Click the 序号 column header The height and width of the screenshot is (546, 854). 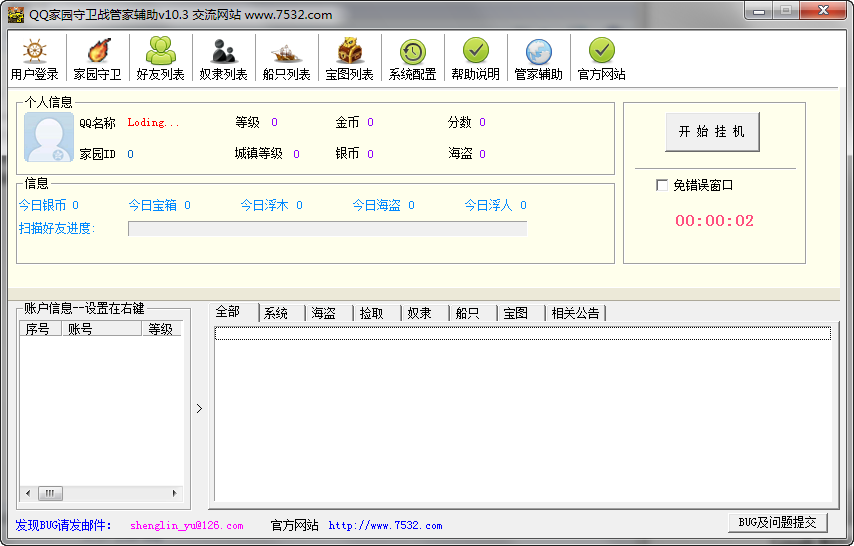41,329
